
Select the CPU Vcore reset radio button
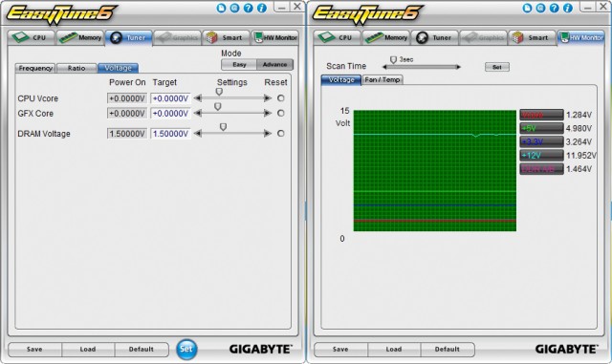pos(280,98)
